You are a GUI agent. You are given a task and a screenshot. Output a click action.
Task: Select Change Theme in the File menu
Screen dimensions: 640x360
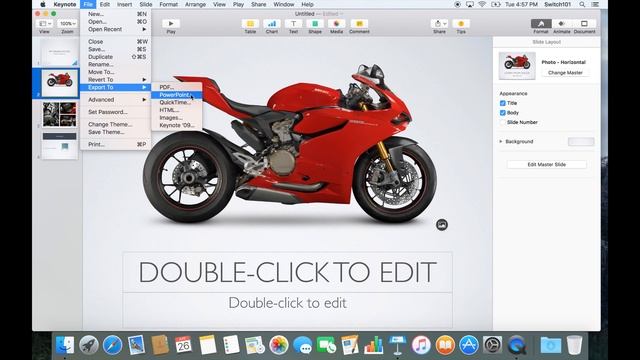pyautogui.click(x=116, y=124)
